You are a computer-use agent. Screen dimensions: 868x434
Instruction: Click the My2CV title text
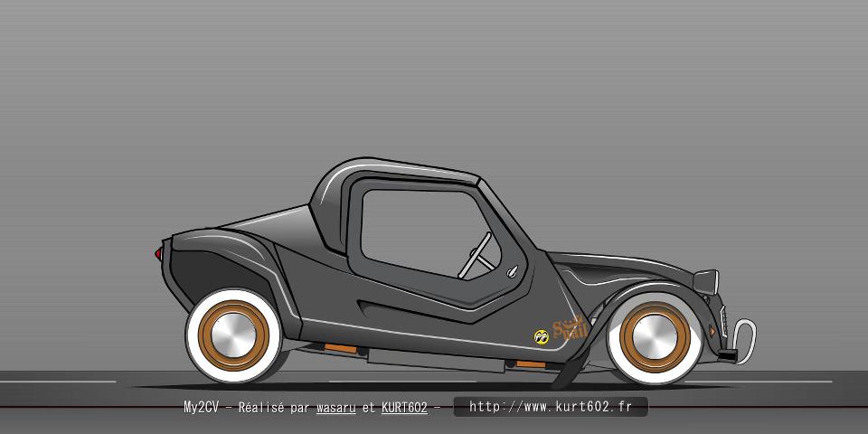pos(201,408)
